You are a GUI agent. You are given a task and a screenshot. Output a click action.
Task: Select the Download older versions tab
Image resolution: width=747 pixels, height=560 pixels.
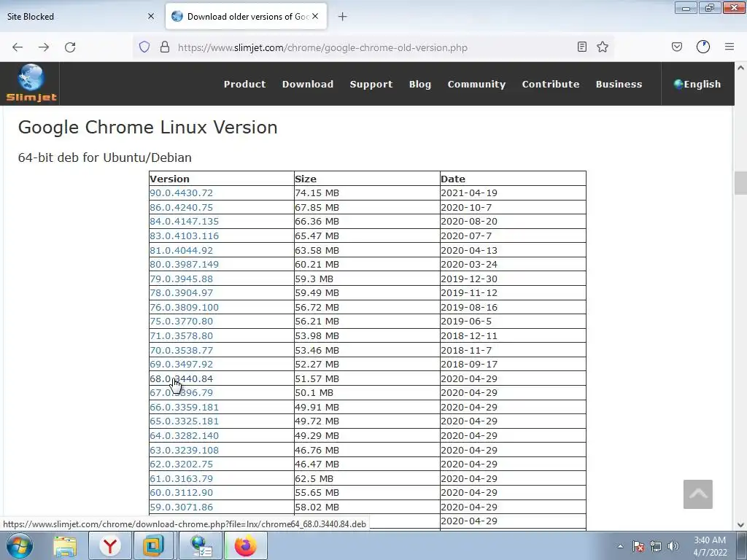(247, 17)
